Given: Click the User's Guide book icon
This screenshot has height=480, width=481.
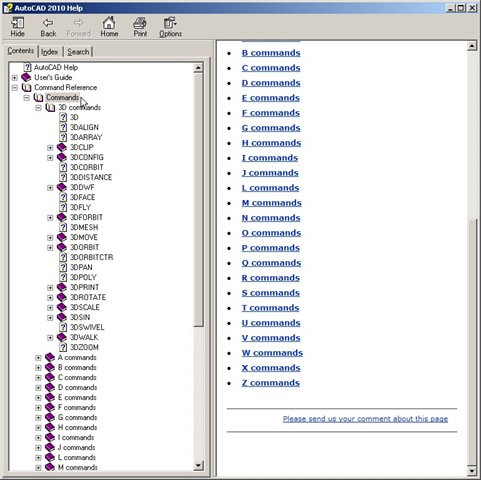Looking at the screenshot, I should 26,77.
